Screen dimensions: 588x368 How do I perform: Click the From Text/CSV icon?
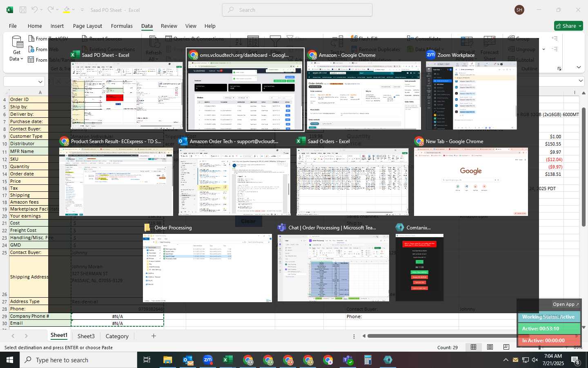tap(31, 39)
